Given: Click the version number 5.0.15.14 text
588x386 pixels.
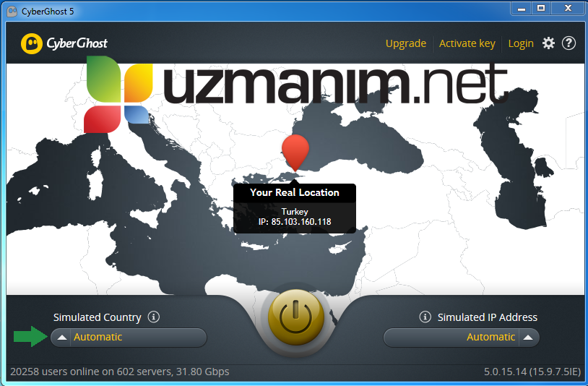Looking at the screenshot, I should click(532, 372).
